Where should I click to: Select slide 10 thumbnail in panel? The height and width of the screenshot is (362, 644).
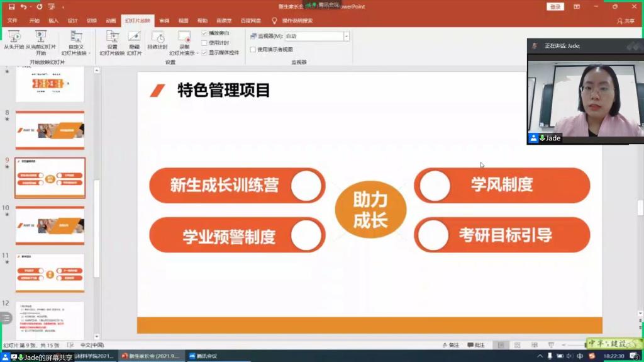pos(50,225)
